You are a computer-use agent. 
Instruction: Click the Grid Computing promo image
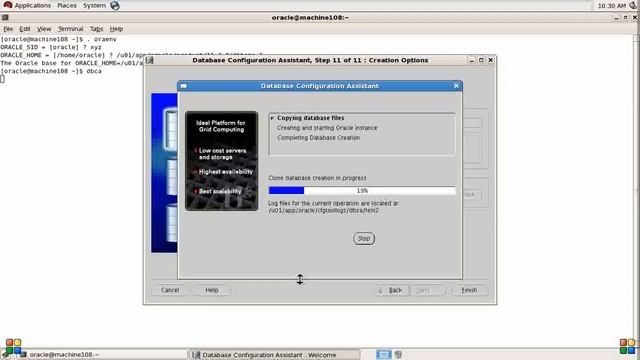(x=222, y=161)
